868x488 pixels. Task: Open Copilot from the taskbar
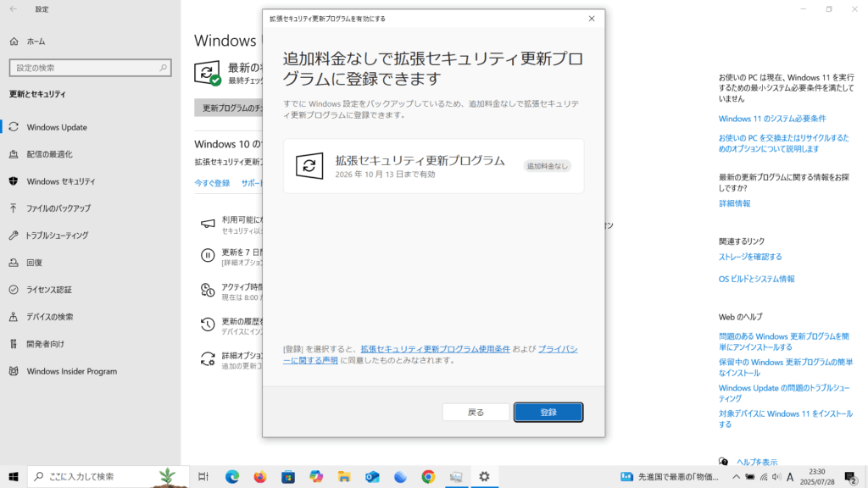coord(316,476)
